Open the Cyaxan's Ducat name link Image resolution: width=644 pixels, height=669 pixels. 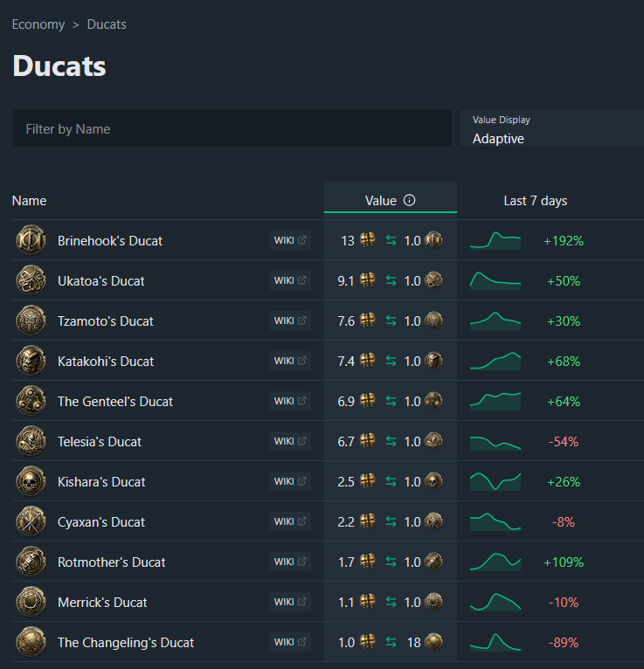(x=101, y=521)
